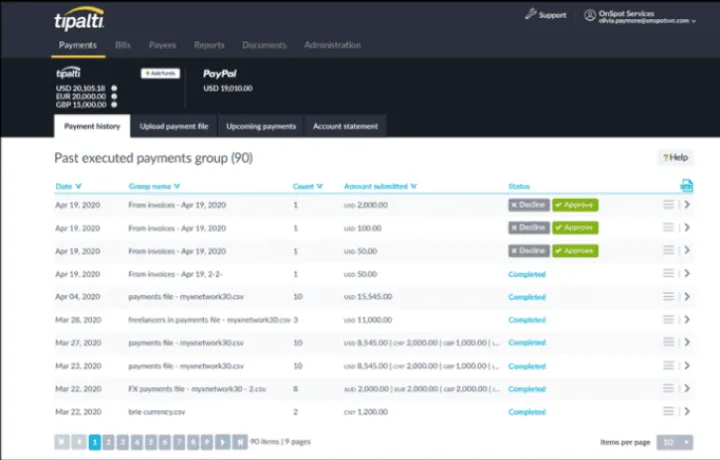The height and width of the screenshot is (460, 720).
Task: Select the EUR 20,000.00 balance radio dot
Action: [116, 97]
